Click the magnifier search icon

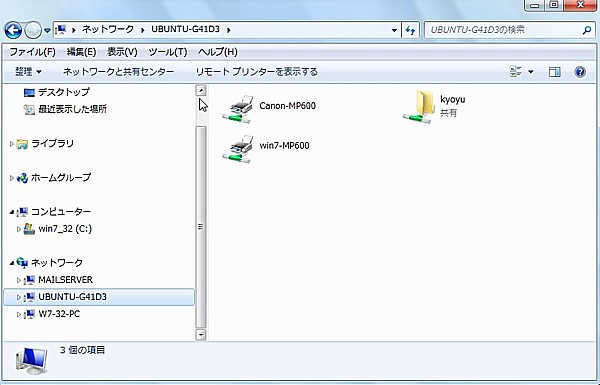[587, 30]
